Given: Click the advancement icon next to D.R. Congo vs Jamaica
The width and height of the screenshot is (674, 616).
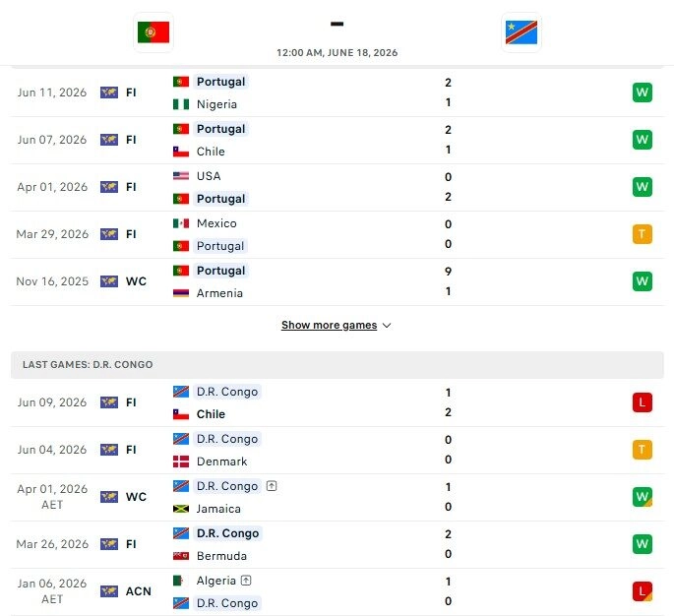Looking at the screenshot, I should coord(272,486).
